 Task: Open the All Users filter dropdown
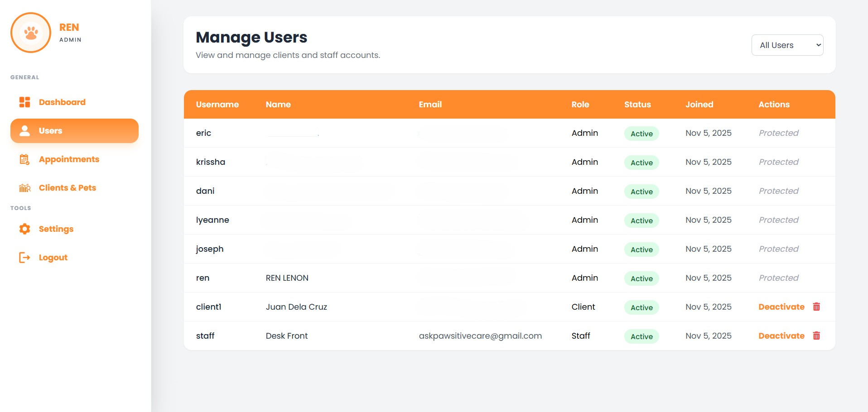click(787, 45)
